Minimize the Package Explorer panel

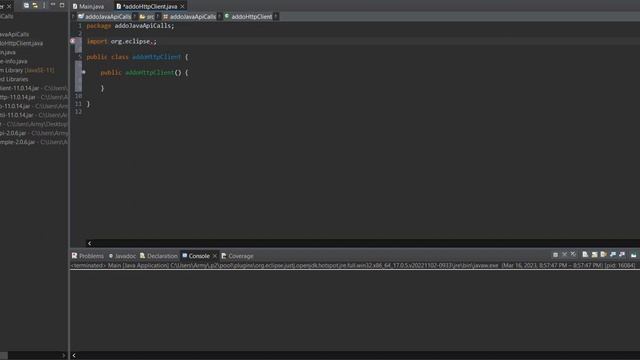tap(53, 5)
